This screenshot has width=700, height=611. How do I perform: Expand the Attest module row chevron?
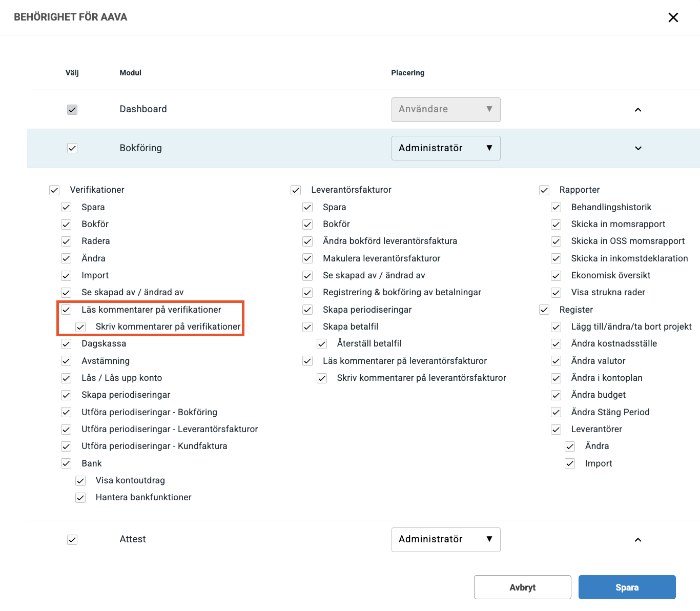(638, 540)
